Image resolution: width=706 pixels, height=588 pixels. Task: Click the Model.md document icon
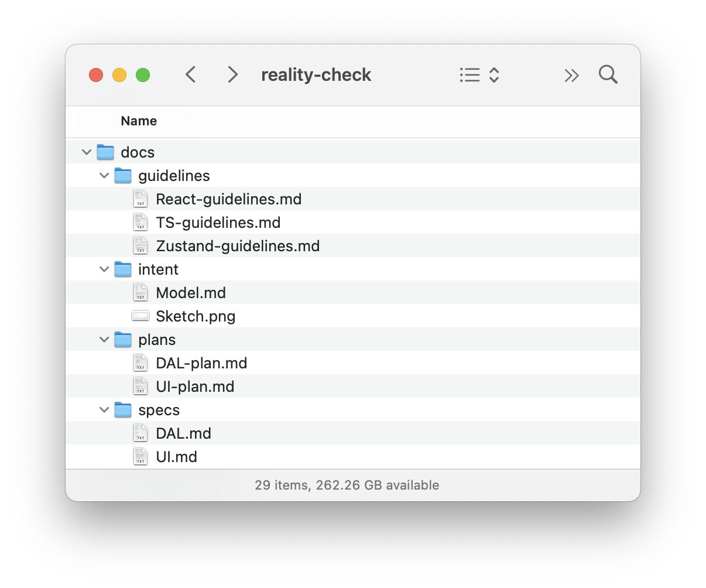(140, 292)
